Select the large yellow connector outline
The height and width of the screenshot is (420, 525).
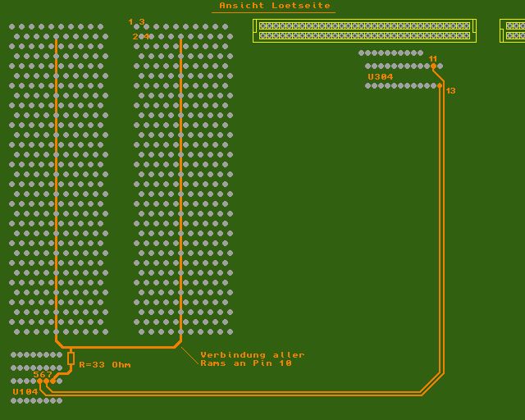tap(364, 31)
